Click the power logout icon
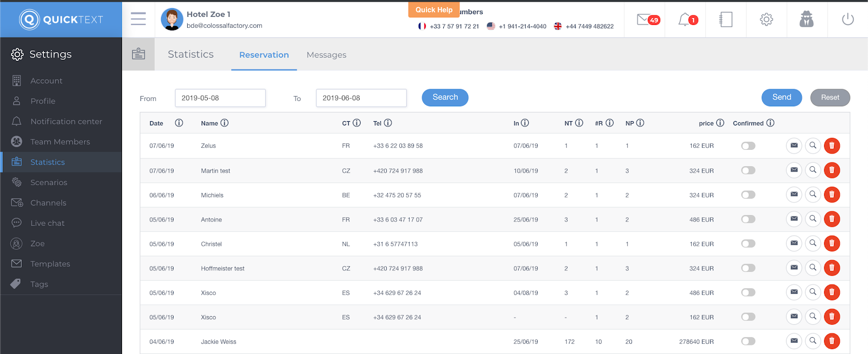 847,20
